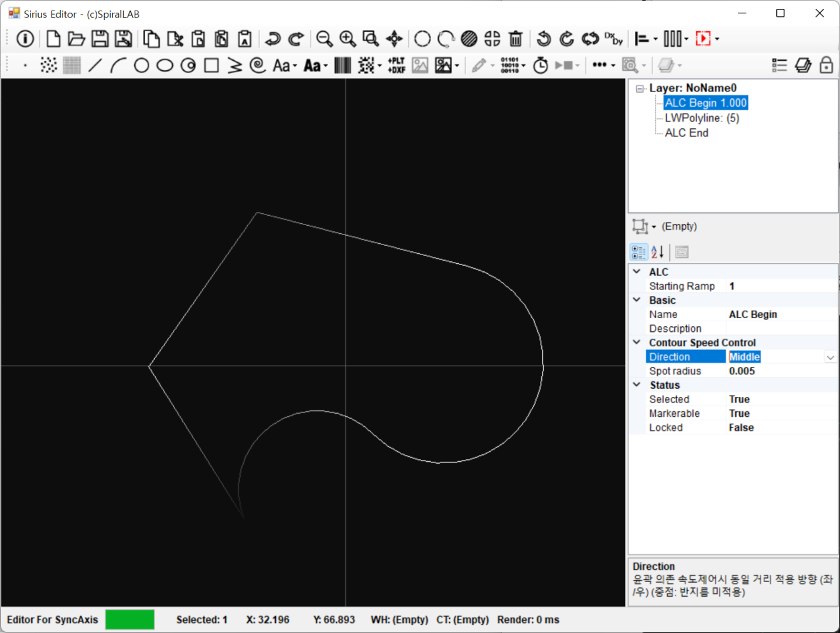840x633 pixels.
Task: Select the LWPolyline: (5) tree item
Action: coord(702,118)
